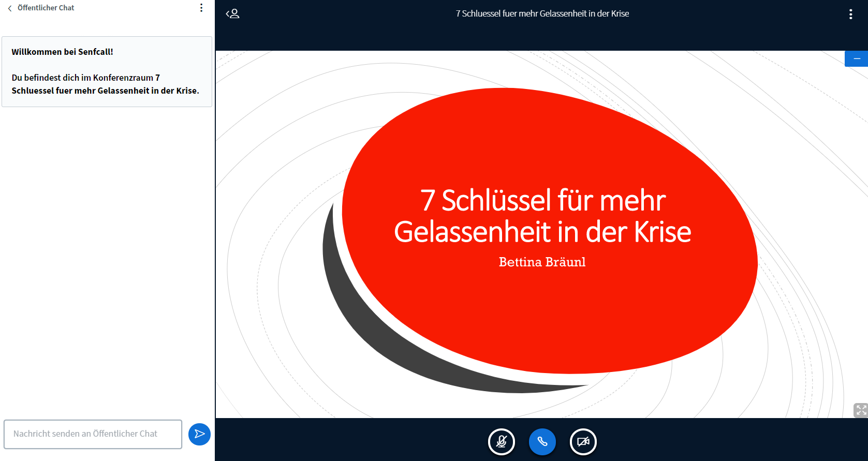Focus the 'Nachricht senden an Öffentlicher Chat' field
Image resolution: width=868 pixels, height=461 pixels.
tap(93, 434)
